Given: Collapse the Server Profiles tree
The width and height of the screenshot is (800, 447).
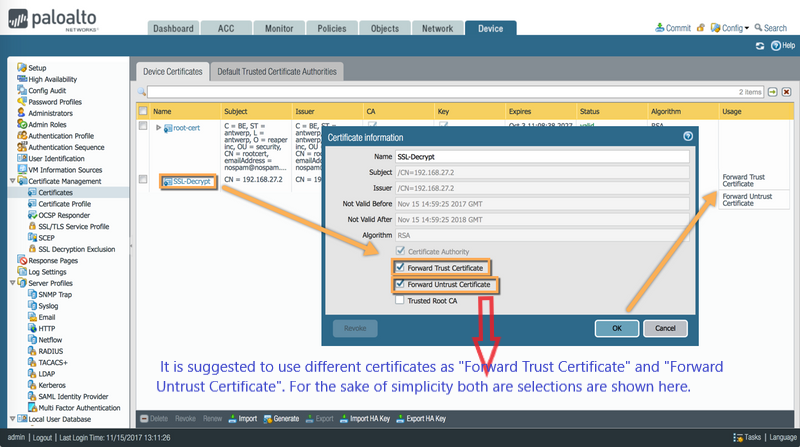Looking at the screenshot, I should pos(13,283).
